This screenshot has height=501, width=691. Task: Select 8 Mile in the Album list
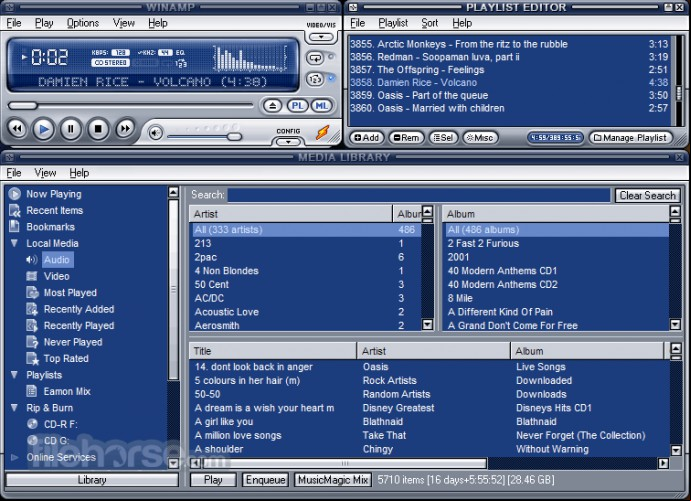[557, 298]
